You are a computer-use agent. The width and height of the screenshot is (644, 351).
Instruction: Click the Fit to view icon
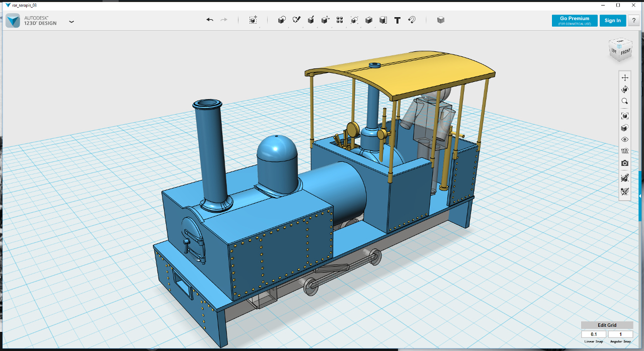pos(625,116)
